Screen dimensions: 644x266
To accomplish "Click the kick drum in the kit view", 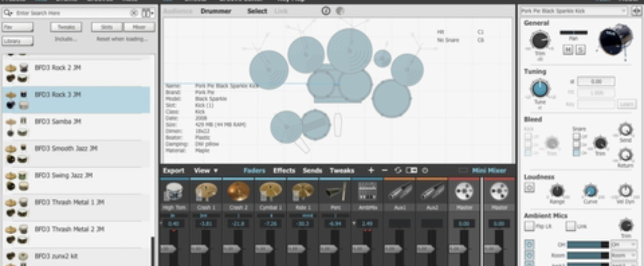I will [x=338, y=84].
